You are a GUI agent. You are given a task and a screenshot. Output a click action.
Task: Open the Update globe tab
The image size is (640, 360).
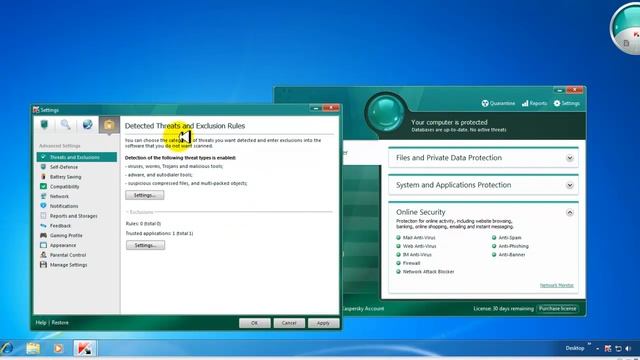pos(87,124)
